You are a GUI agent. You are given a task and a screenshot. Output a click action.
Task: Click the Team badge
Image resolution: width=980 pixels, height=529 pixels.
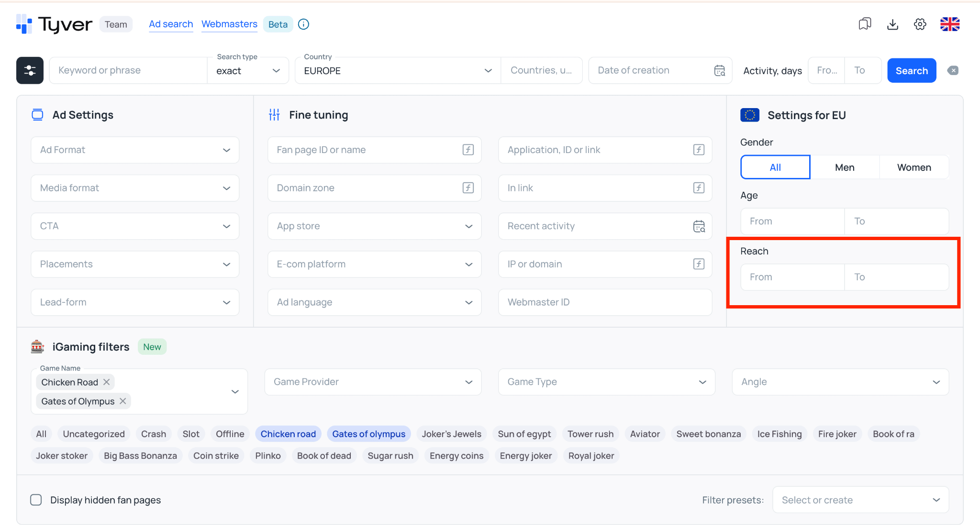pyautogui.click(x=116, y=24)
